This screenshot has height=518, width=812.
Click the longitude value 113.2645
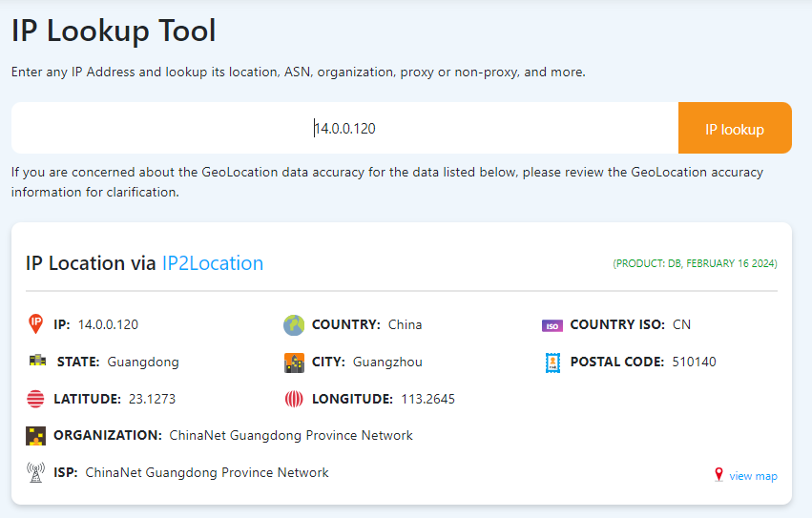[426, 399]
